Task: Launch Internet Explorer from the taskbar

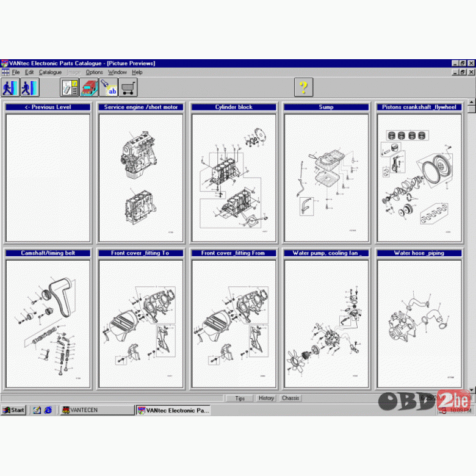Action: [48, 410]
